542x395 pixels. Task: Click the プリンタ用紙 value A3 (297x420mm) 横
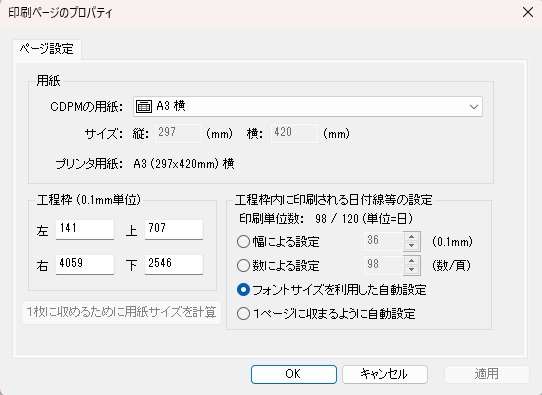click(x=184, y=164)
